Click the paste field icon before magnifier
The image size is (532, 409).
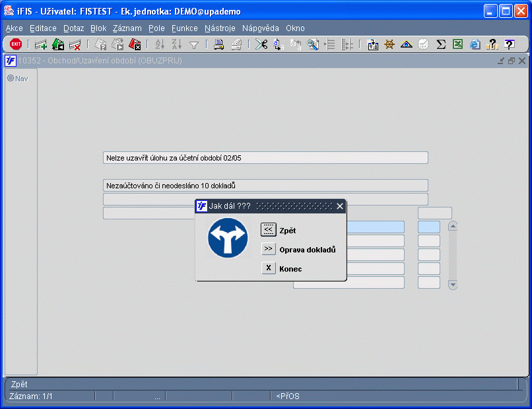(x=296, y=44)
